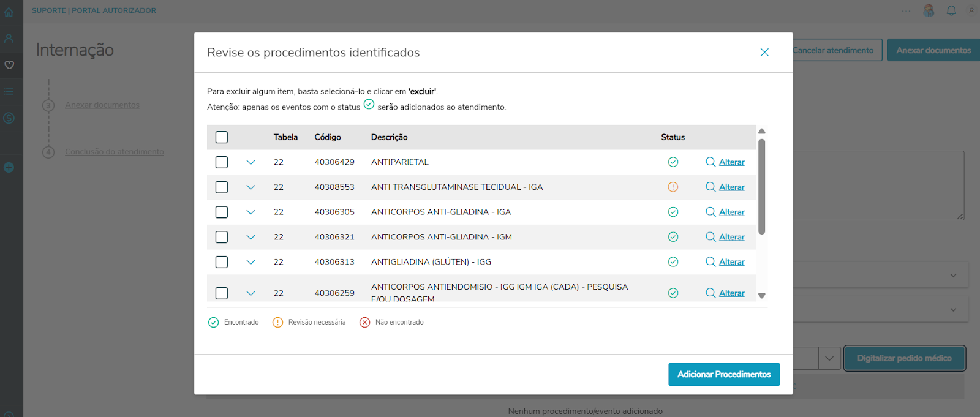Open the three-dots menu in the top bar
Screen dimensions: 980x417
(906, 11)
